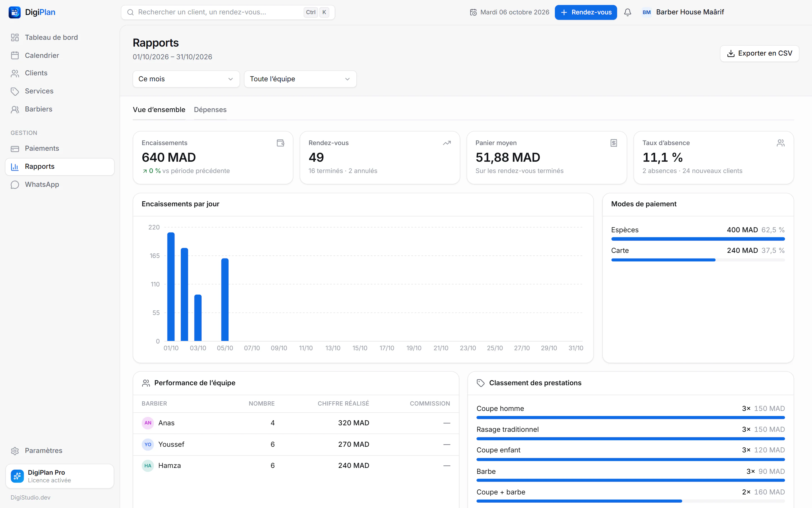812x508 pixels.
Task: Select the Youssef row in team table
Action: (x=296, y=444)
